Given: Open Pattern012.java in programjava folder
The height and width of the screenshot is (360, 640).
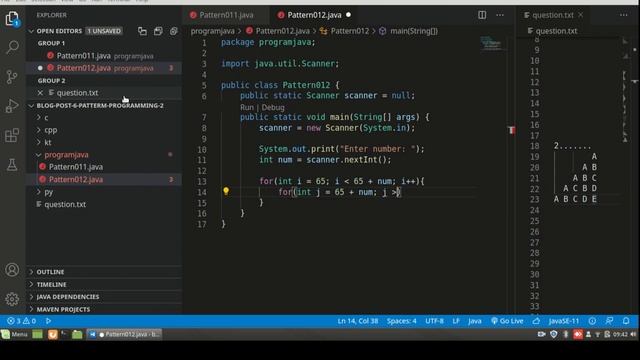Looking at the screenshot, I should click(104, 180).
